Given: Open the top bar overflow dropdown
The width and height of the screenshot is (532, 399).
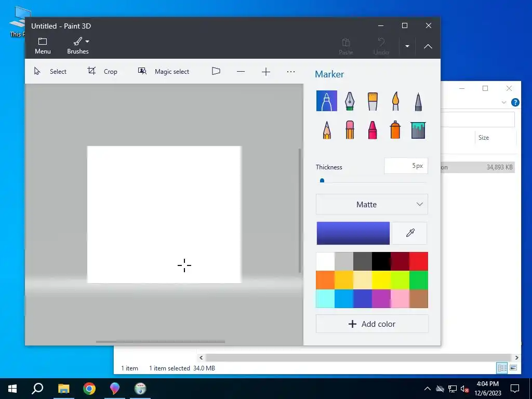Looking at the screenshot, I should pyautogui.click(x=407, y=46).
